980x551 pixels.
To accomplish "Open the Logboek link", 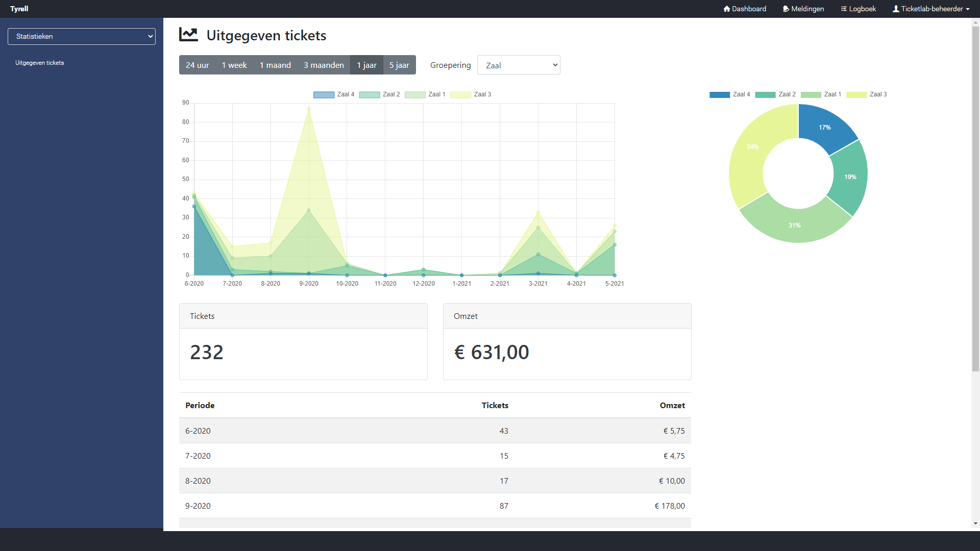I will 859,9.
